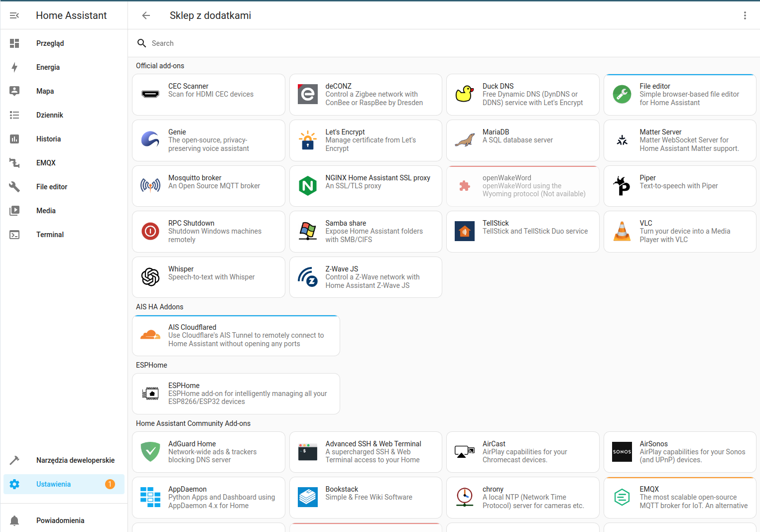Click the Media play icon in sidebar
Image resolution: width=760 pixels, height=532 pixels.
point(14,211)
